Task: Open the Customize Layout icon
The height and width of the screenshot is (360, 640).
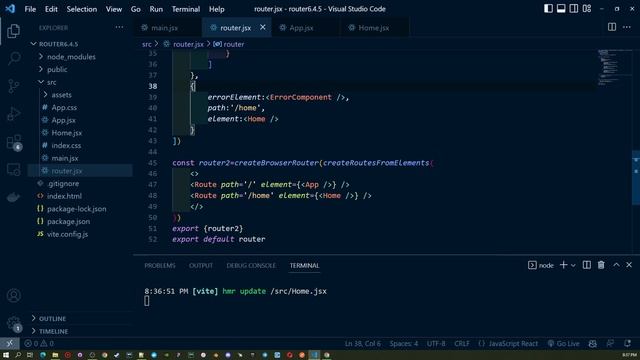Action: 587,9
